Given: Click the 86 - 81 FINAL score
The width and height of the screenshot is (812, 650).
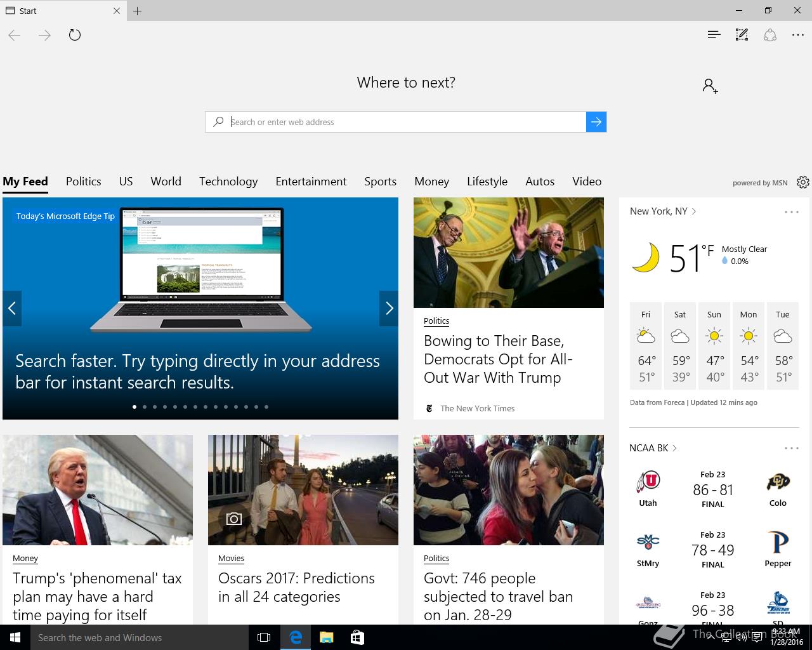Looking at the screenshot, I should 713,489.
